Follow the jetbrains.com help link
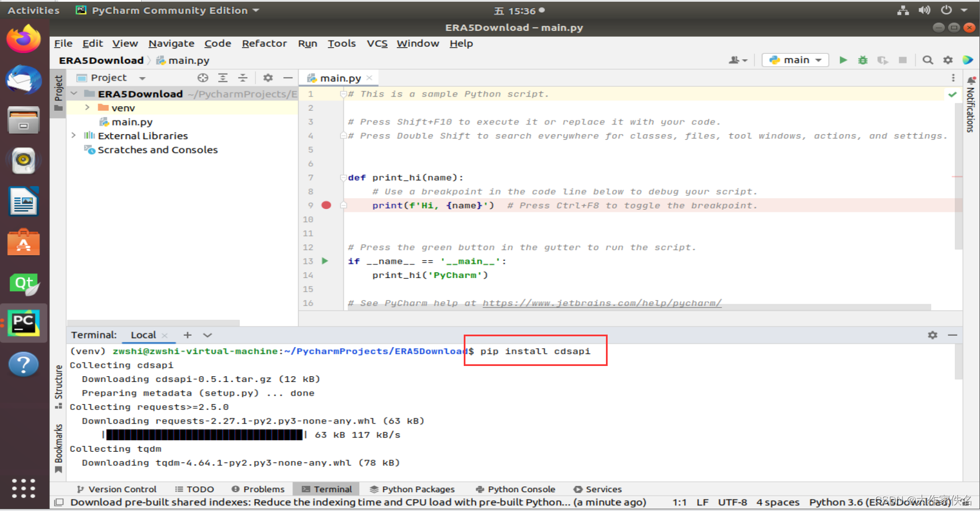This screenshot has width=980, height=511. (x=602, y=303)
